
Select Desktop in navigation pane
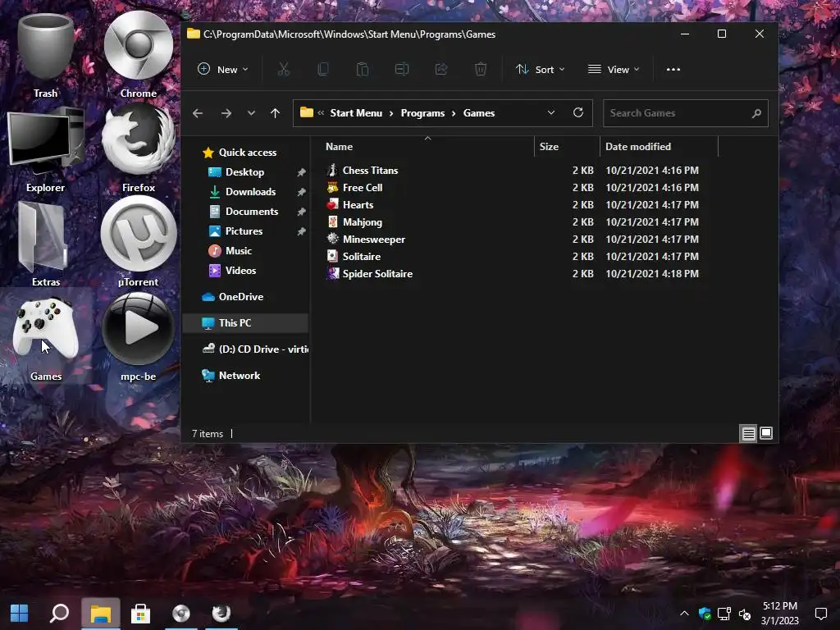(244, 172)
